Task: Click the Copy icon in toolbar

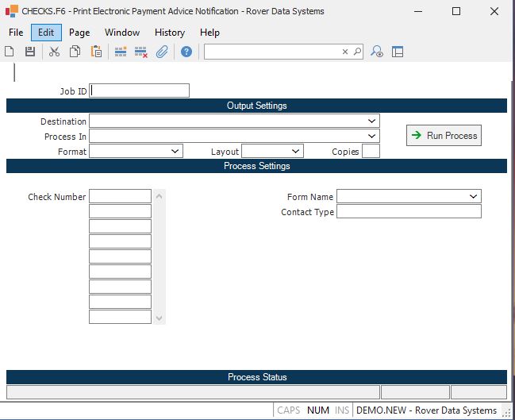Action: pyautogui.click(x=75, y=52)
